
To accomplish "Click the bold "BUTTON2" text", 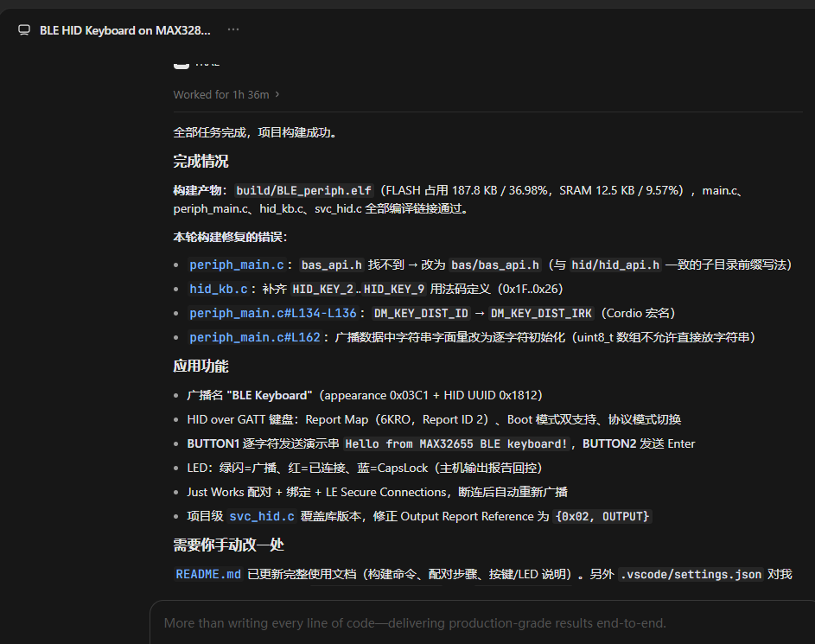I will click(609, 444).
